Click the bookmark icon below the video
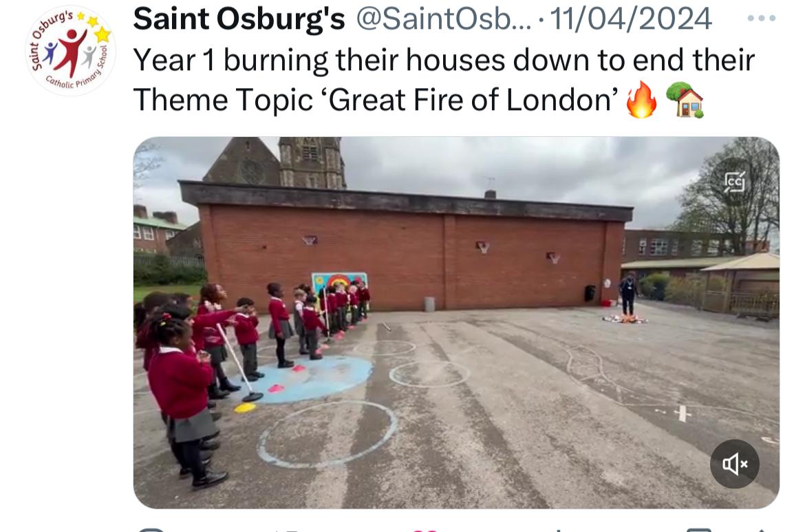 pyautogui.click(x=698, y=529)
